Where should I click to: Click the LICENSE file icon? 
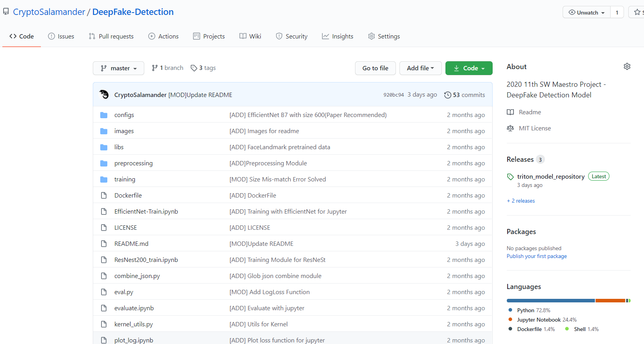click(104, 228)
